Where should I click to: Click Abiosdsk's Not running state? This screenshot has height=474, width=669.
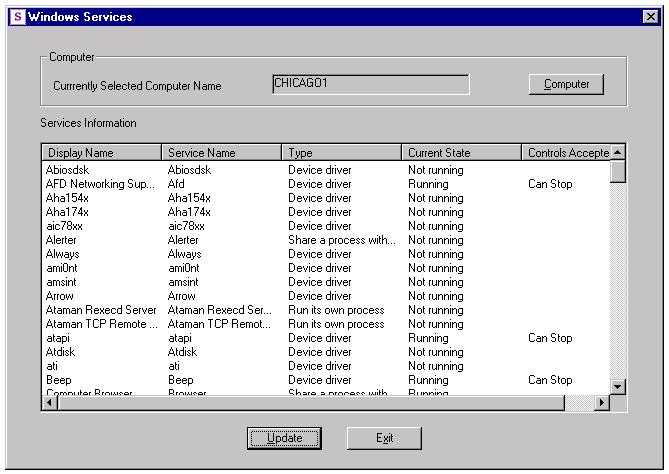tap(436, 170)
